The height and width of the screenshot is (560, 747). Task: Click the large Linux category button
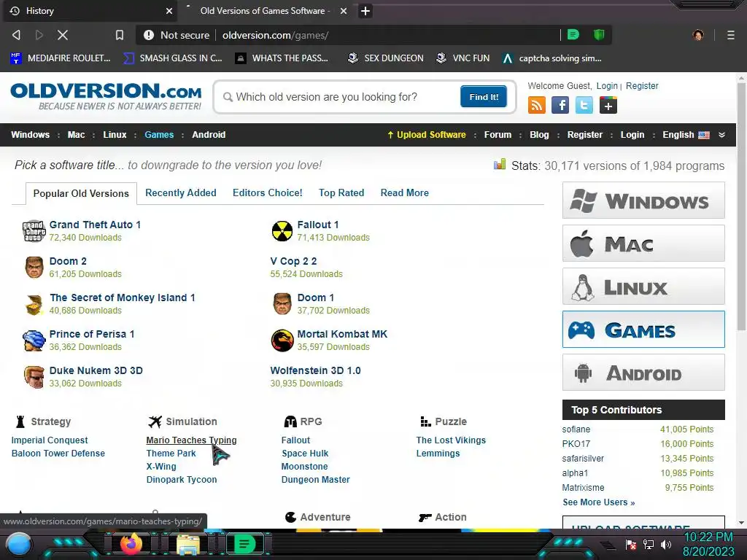click(643, 286)
